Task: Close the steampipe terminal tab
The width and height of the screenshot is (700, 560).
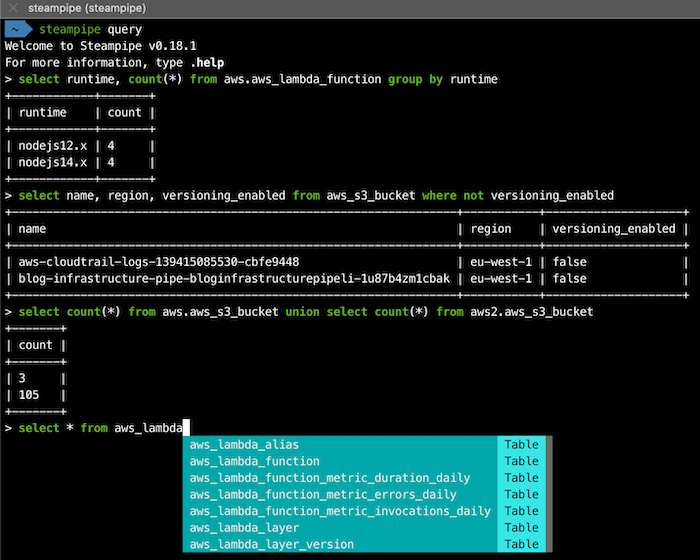Action: tap(13, 8)
